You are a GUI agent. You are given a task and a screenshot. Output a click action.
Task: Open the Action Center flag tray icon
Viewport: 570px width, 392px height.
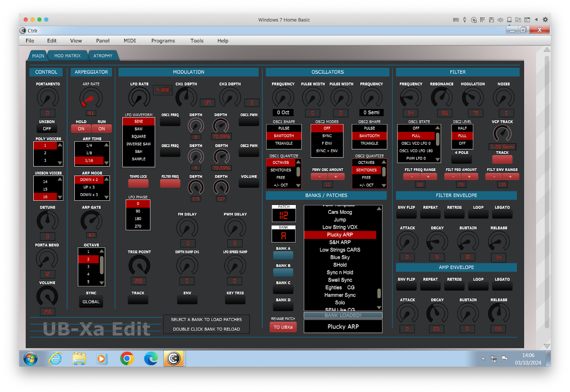[504, 359]
